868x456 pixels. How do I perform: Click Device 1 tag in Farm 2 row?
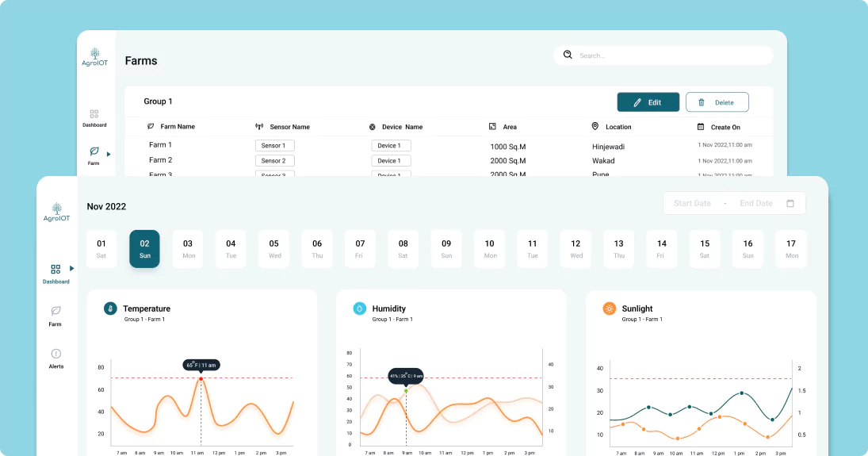coord(391,161)
